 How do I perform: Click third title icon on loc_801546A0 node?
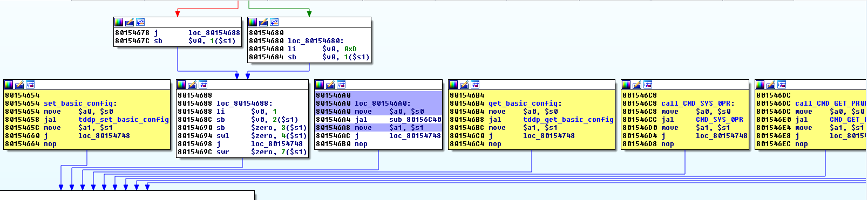coord(341,85)
